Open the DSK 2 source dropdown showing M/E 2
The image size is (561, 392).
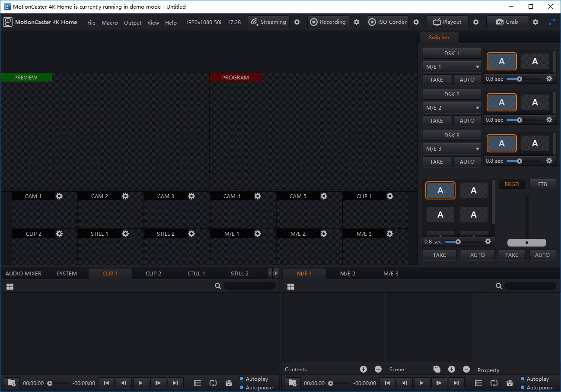(x=452, y=108)
